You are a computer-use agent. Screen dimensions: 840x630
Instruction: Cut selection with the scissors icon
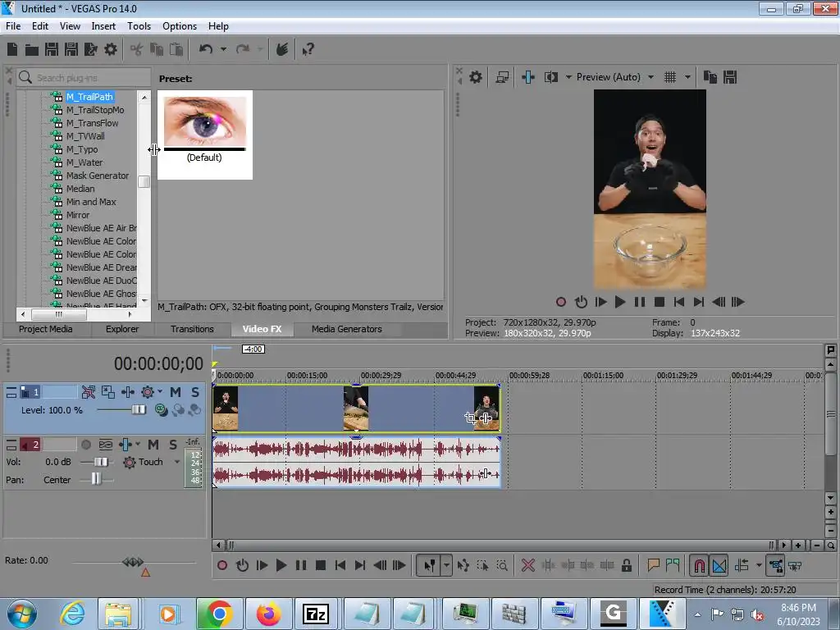click(137, 50)
